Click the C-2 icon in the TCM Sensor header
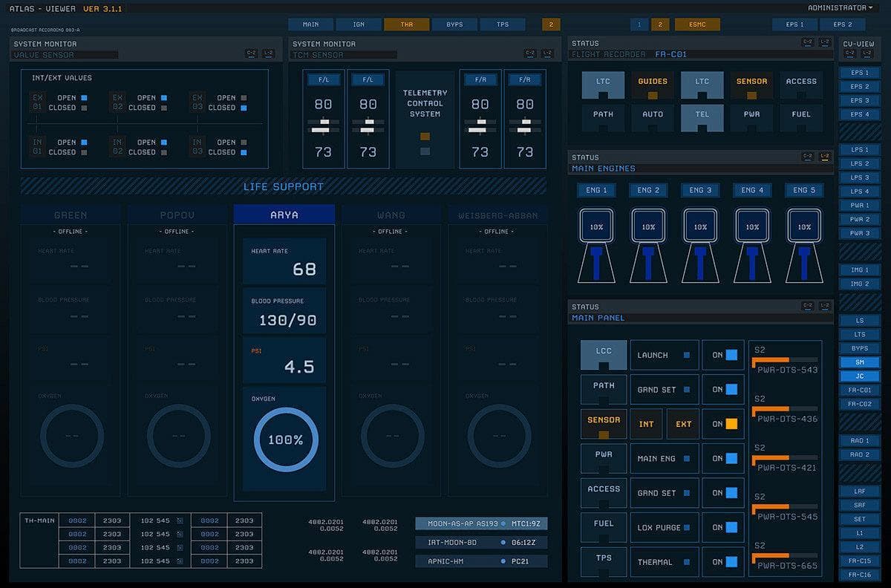 (529, 53)
